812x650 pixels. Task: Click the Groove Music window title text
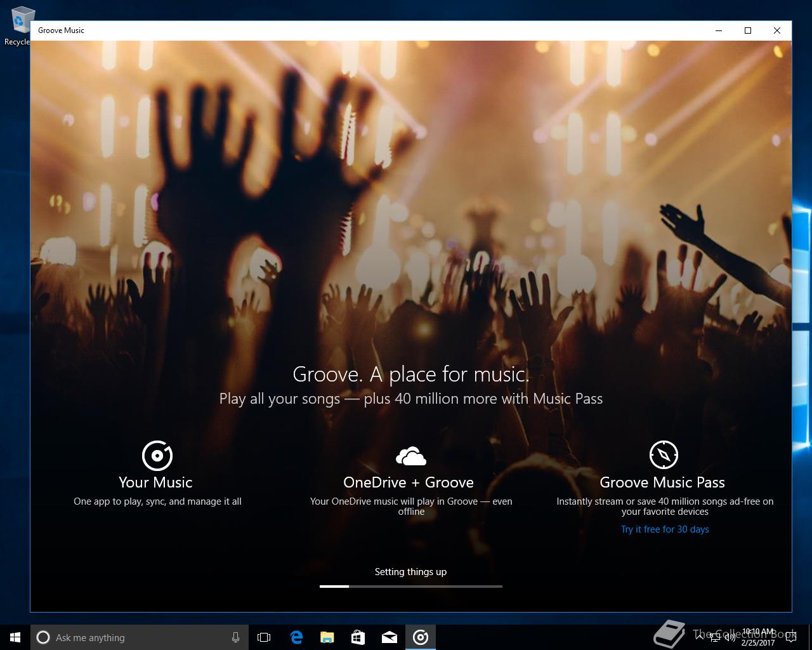click(x=61, y=30)
